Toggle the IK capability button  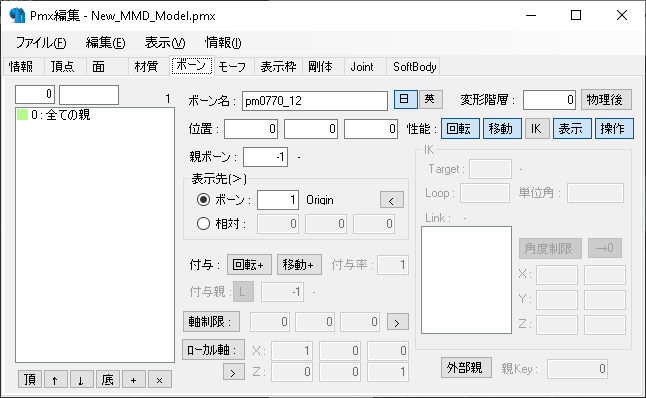tap(537, 129)
